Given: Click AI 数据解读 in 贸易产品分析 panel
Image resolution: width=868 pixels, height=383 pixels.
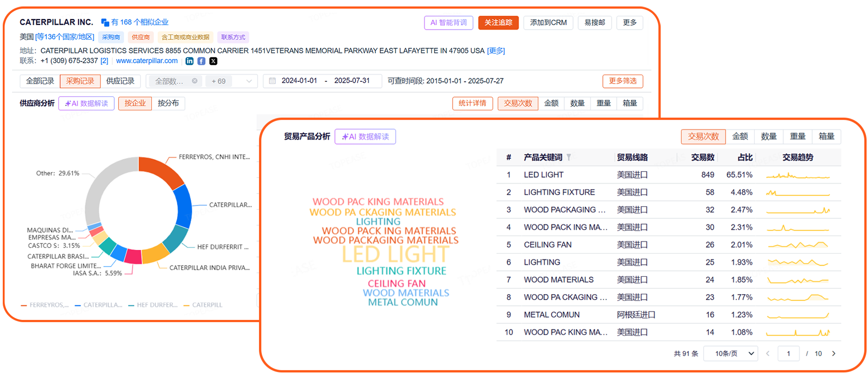Looking at the screenshot, I should click(x=365, y=136).
